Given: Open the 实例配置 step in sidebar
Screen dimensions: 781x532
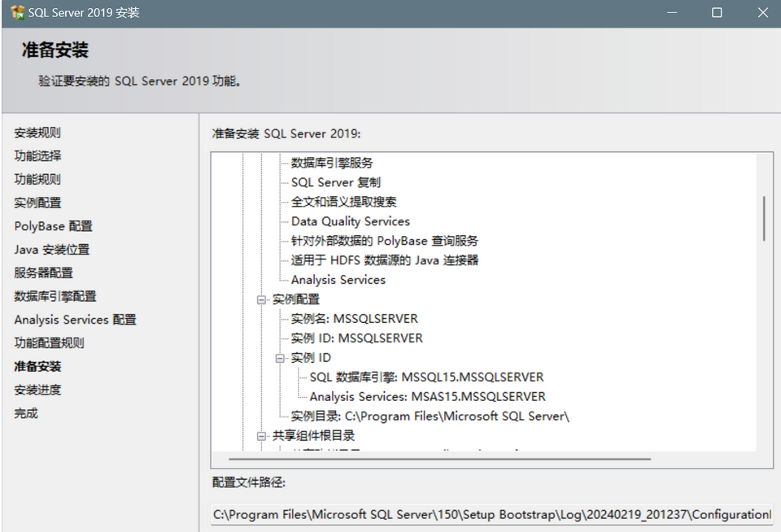Looking at the screenshot, I should click(37, 203).
